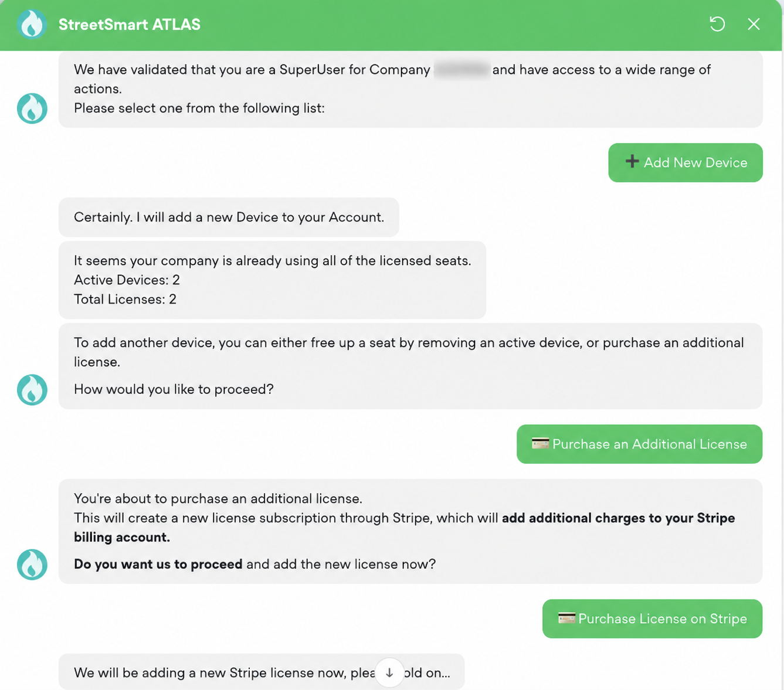Click the StreetSmart ATLAS flame logo in header
Viewport: 784px width, 690px height.
click(32, 24)
